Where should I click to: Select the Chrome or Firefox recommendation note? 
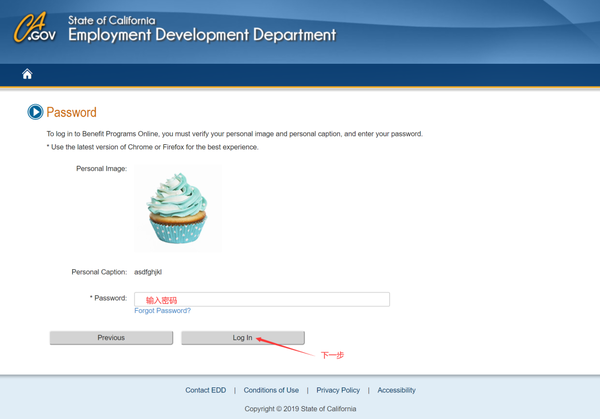153,147
